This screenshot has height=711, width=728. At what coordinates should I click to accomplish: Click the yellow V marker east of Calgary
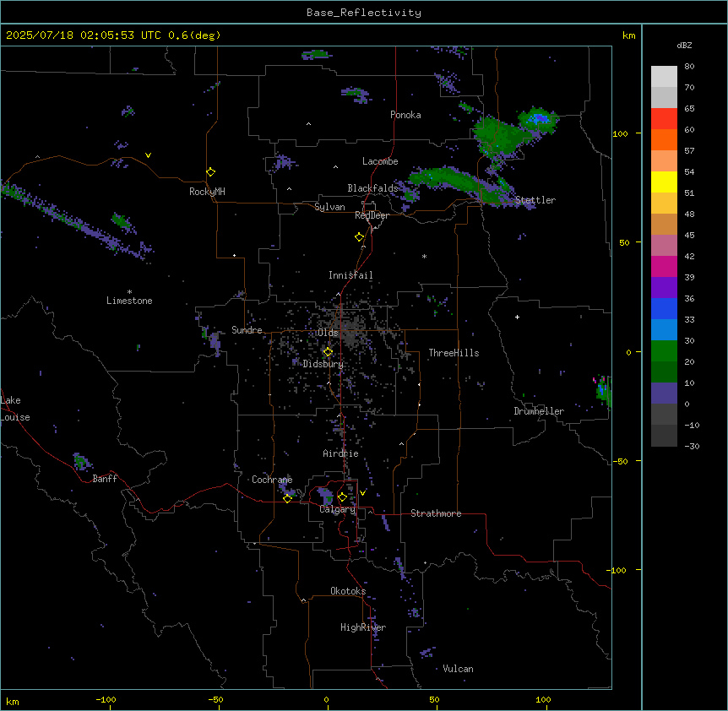(362, 493)
